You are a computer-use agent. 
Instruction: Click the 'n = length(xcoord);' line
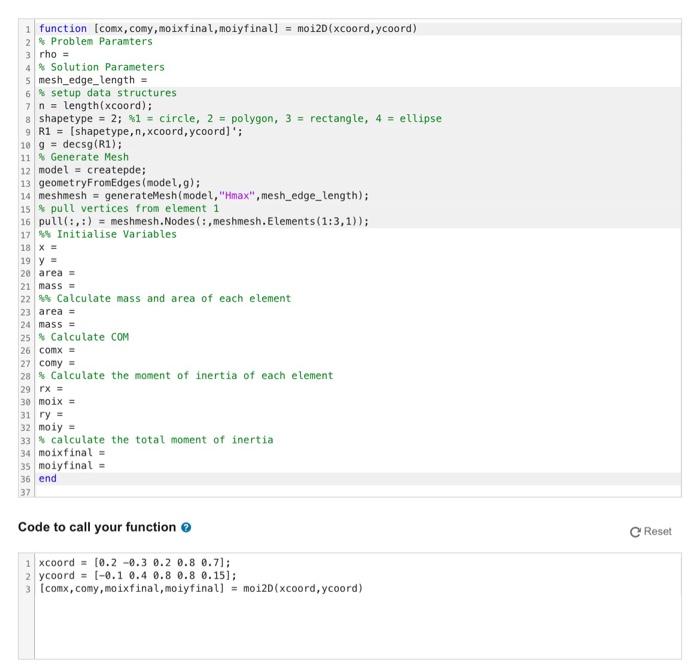tap(96, 106)
